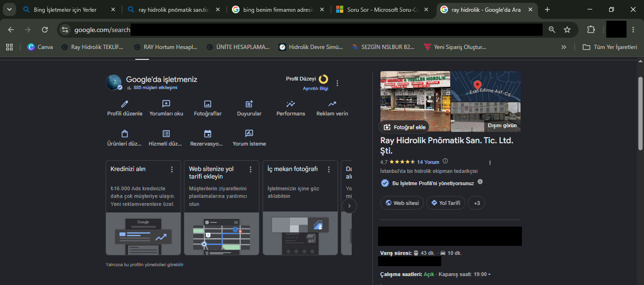This screenshot has width=644, height=285.
Task: Open Canva bookmark
Action: point(40,47)
